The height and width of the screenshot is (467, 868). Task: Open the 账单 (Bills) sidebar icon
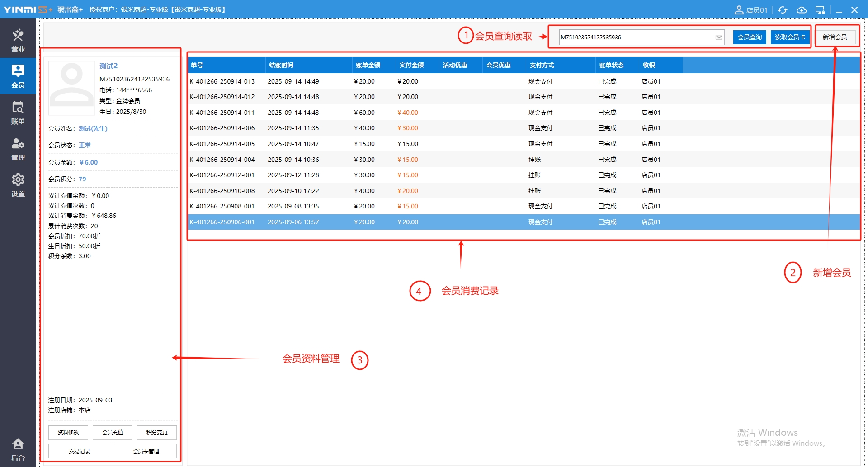(18, 112)
